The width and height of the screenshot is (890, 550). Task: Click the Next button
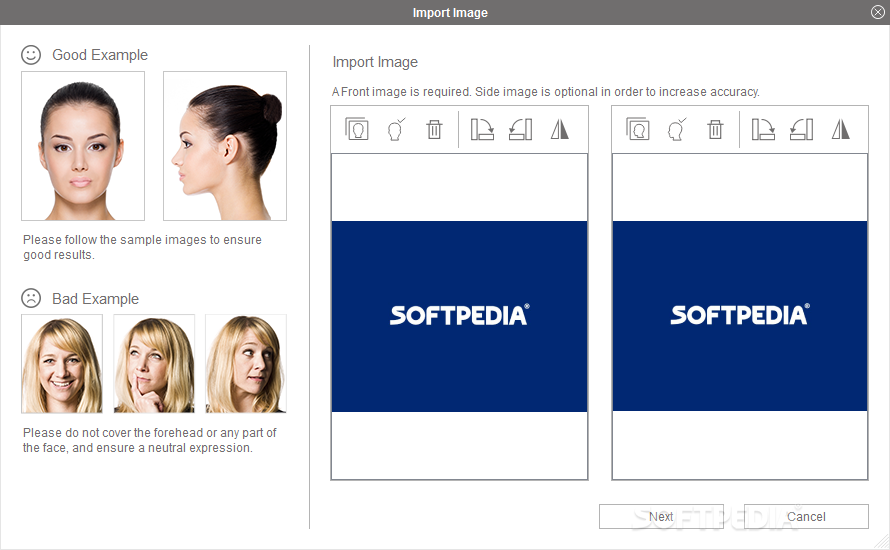tap(661, 517)
